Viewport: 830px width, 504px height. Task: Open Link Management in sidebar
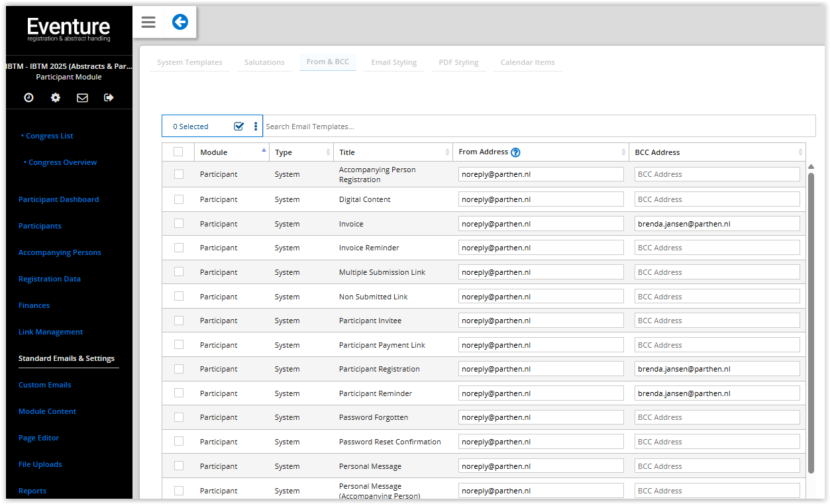click(51, 332)
